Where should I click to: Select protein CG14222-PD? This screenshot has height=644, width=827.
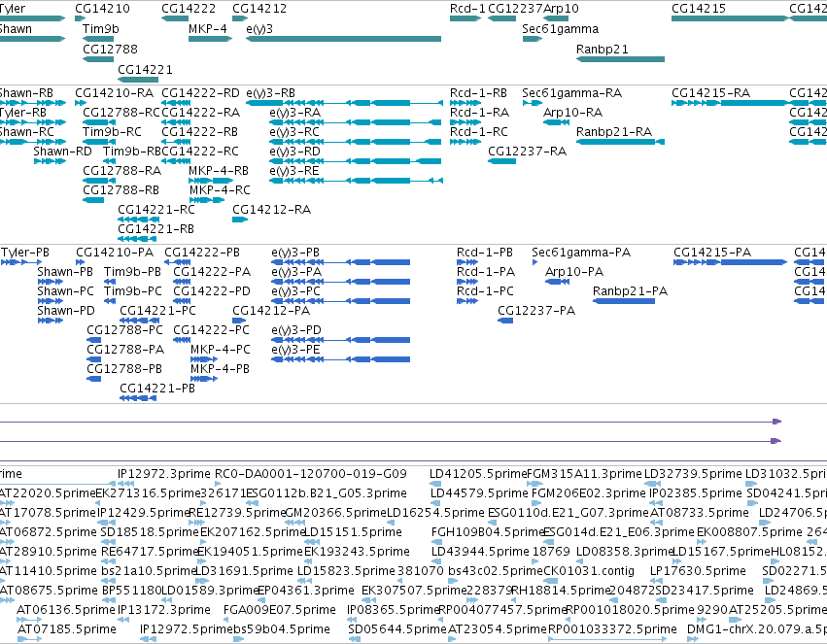coord(182,301)
